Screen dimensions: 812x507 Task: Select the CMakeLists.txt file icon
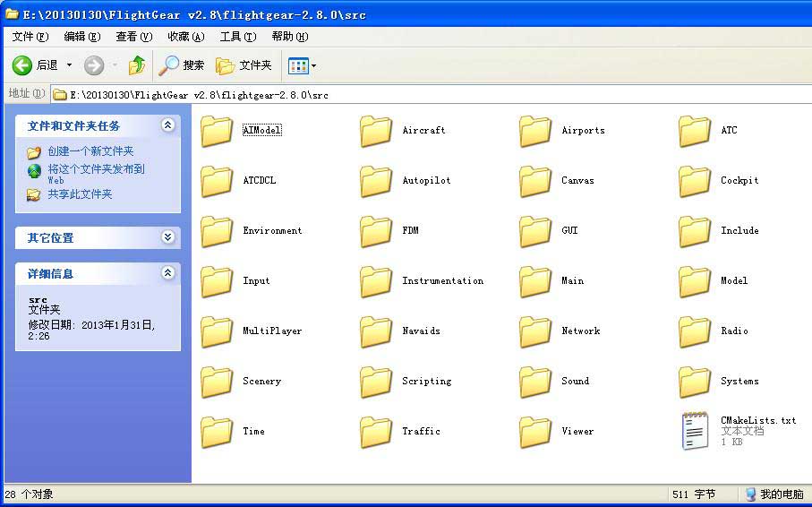[x=695, y=430]
